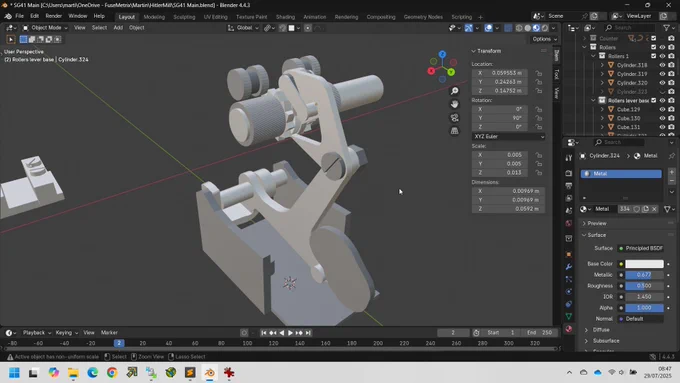The height and width of the screenshot is (383, 680).
Task: Open the Physics properties tab icon
Action: tap(569, 291)
